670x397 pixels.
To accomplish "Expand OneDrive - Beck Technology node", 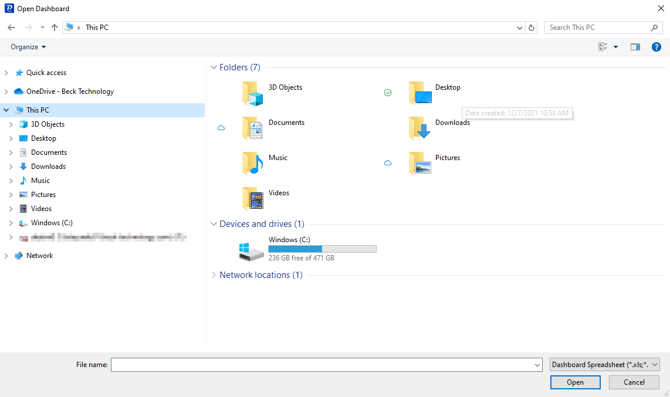I will click(6, 91).
